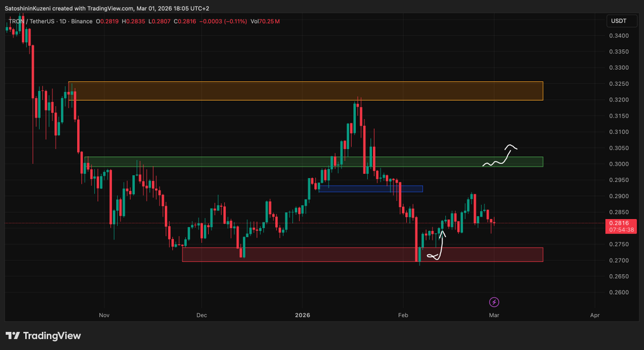
Task: Click the close price value C0.2816
Action: point(186,21)
